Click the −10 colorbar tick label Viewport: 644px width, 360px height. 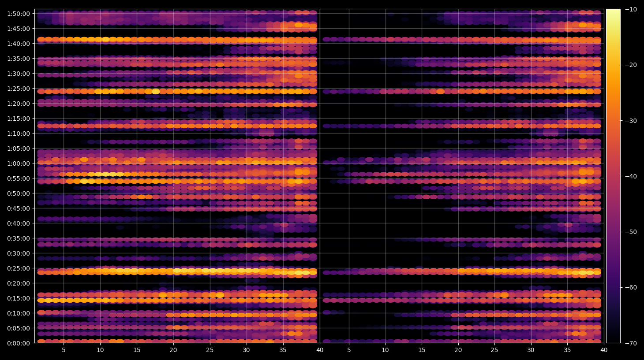[631, 9]
